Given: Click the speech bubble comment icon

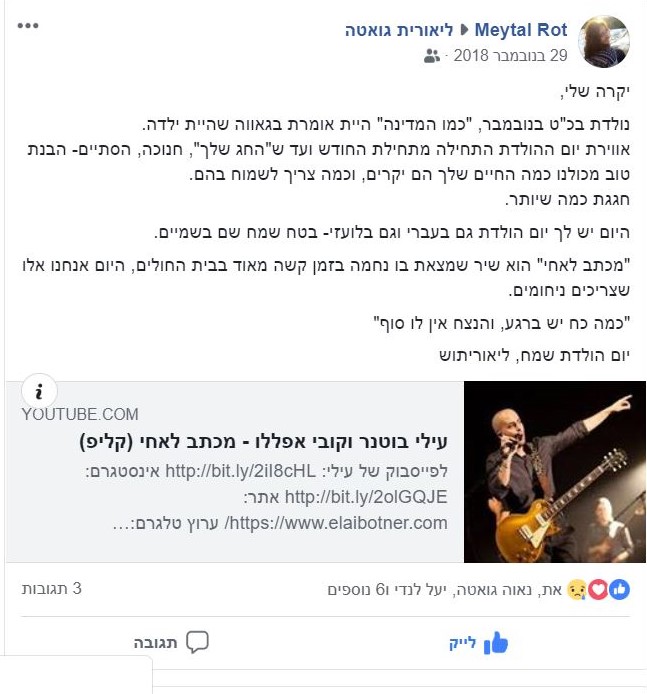Looking at the screenshot, I should coord(197,642).
